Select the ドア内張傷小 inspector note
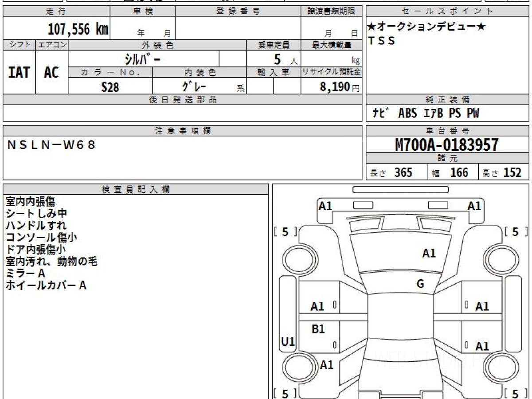The width and height of the screenshot is (532, 399). (36, 250)
